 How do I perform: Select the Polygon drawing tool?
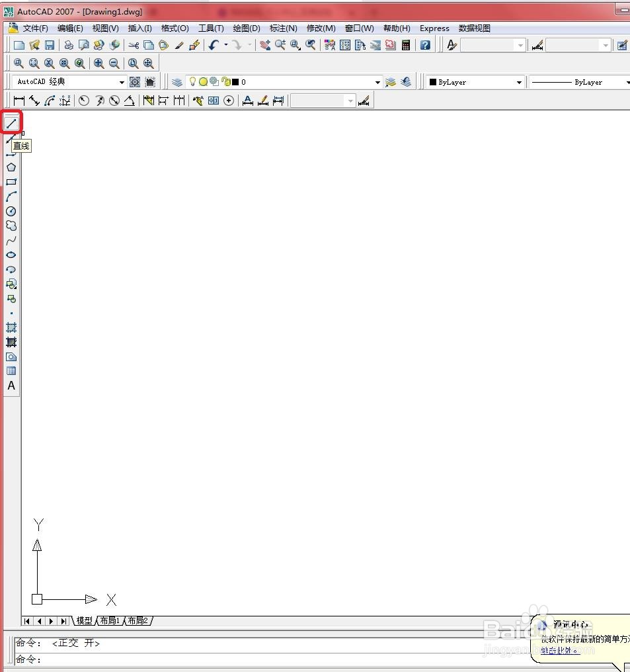(x=11, y=167)
